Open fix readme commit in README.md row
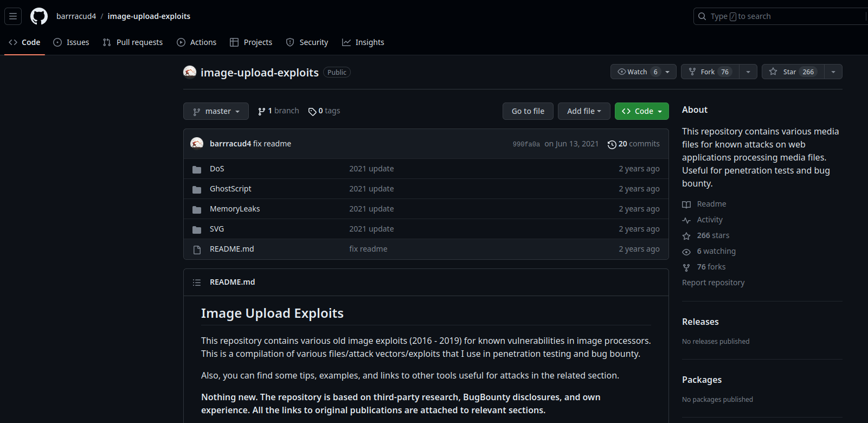868x423 pixels. [x=368, y=249]
